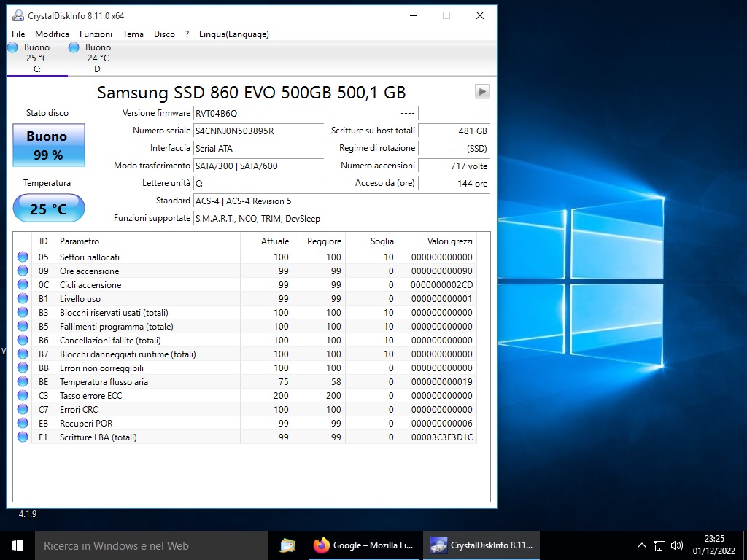Select the Temperatura flusso aria row text
The width and height of the screenshot is (747, 560).
104,382
